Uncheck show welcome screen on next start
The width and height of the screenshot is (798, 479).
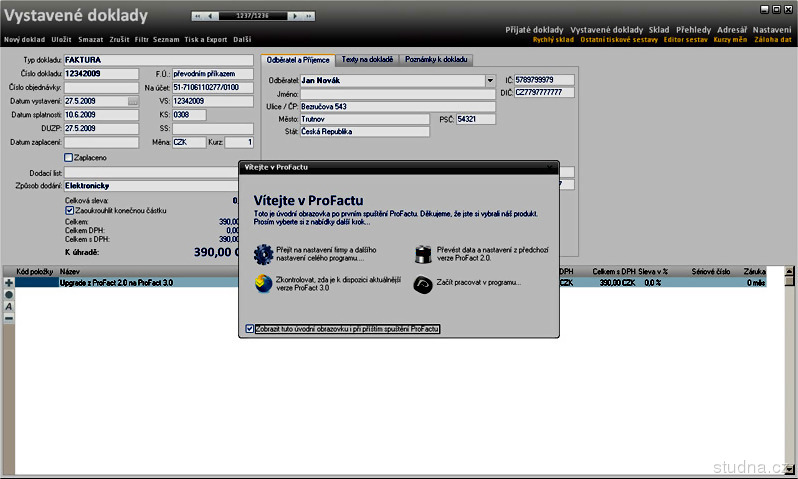[x=249, y=329]
